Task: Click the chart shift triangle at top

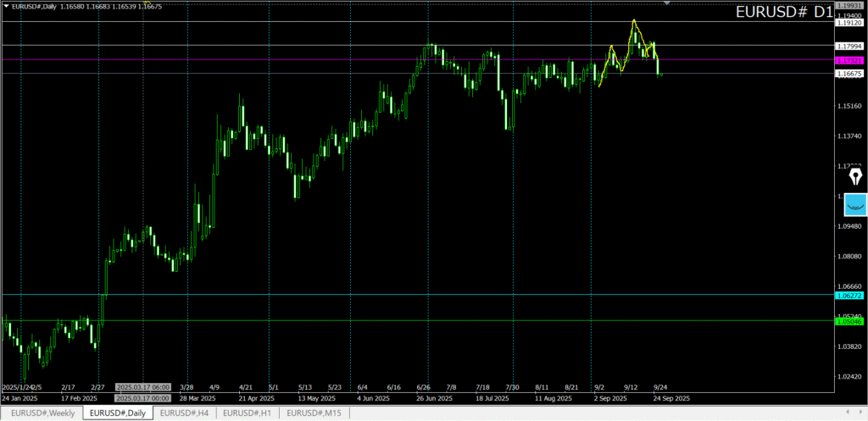Action: point(667,3)
